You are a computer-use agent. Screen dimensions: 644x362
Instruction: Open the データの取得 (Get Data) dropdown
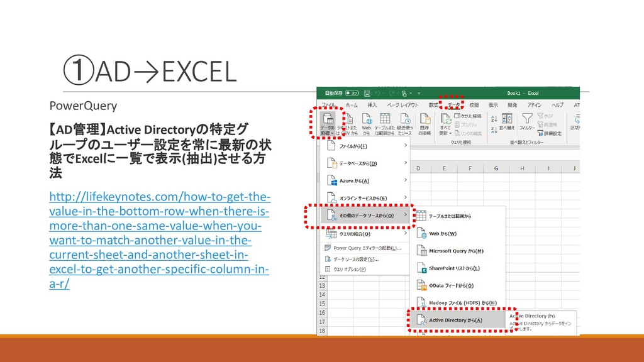[327, 124]
